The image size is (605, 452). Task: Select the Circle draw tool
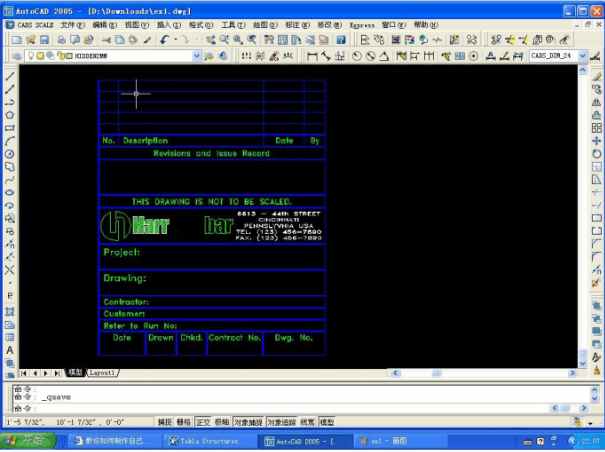[x=10, y=154]
